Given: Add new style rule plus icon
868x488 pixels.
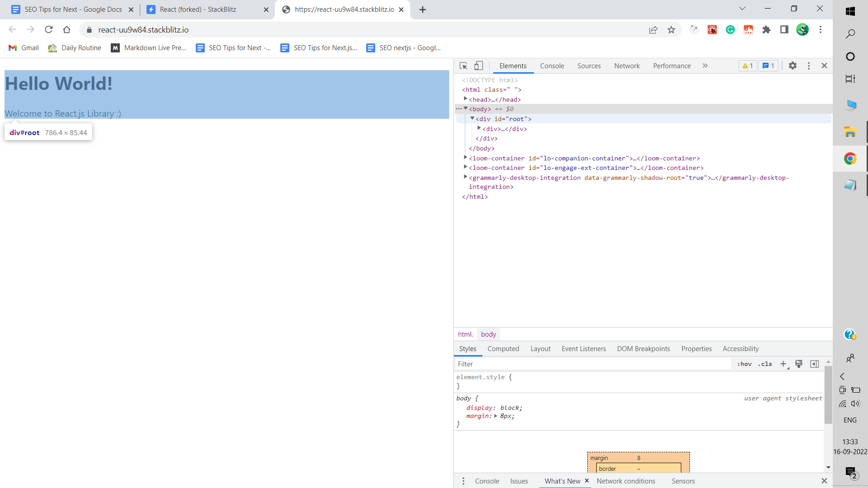Looking at the screenshot, I should (x=783, y=364).
